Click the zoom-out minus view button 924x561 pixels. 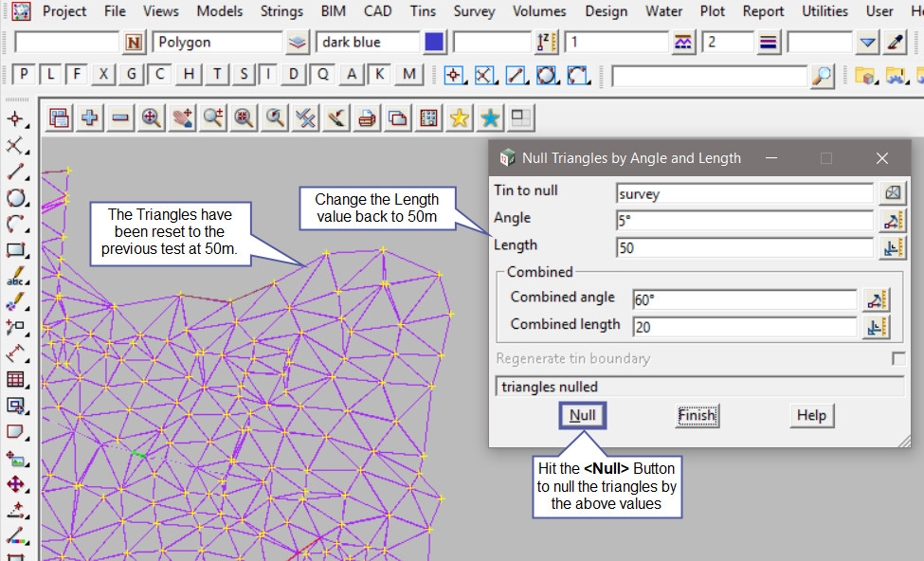click(120, 118)
